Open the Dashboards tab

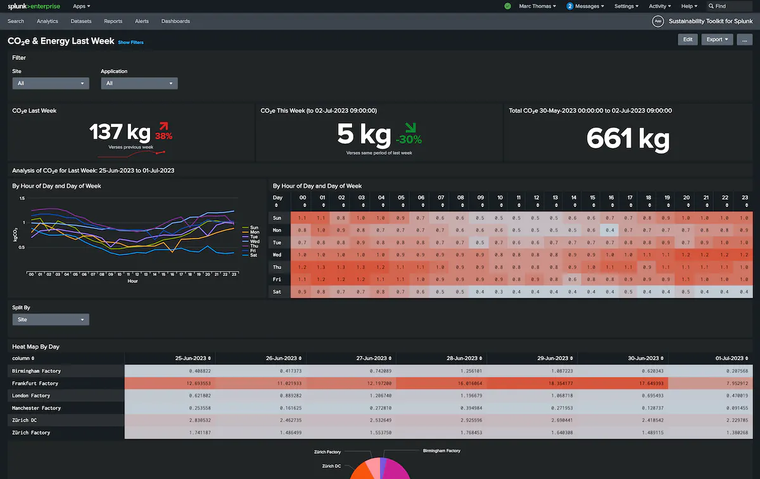(x=175, y=21)
